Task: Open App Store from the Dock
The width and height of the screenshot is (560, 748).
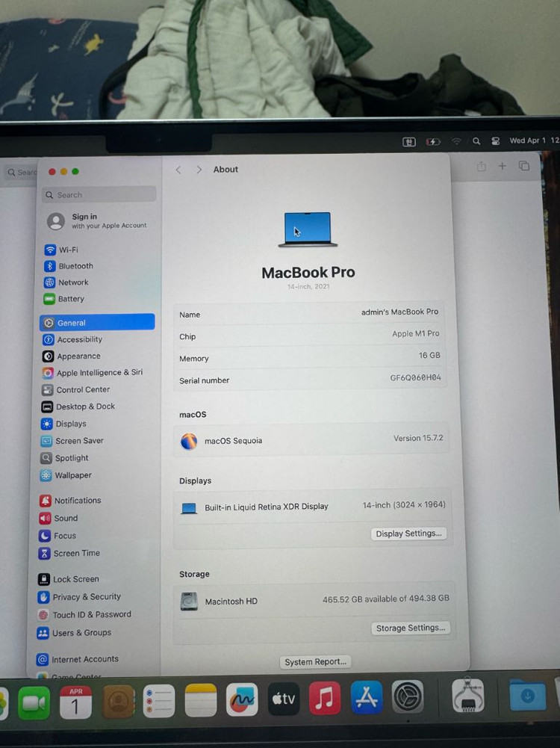Action: [x=367, y=697]
